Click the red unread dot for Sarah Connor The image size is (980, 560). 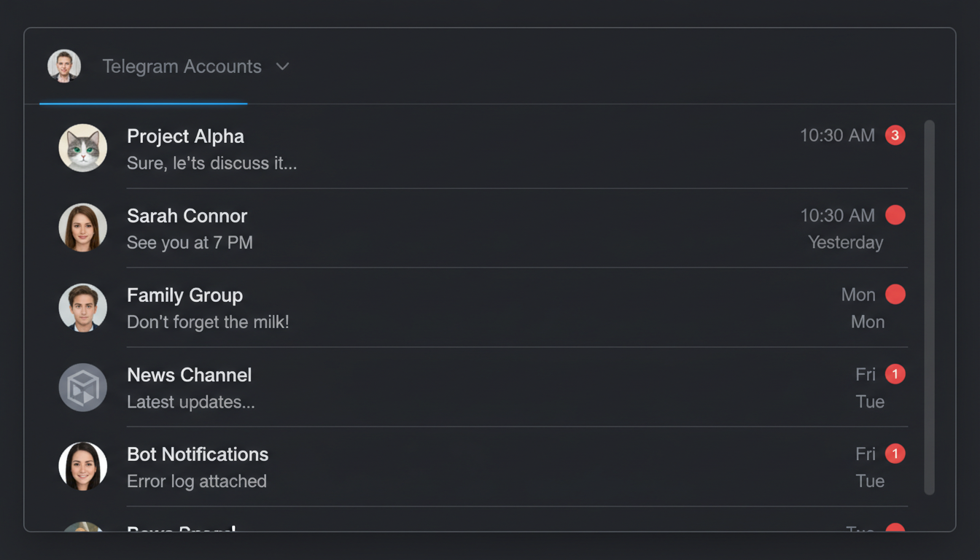(895, 215)
